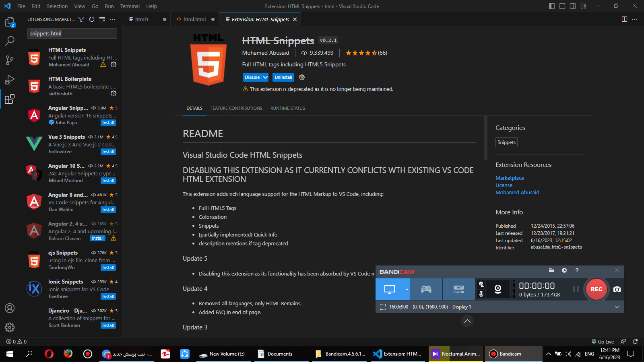Click the split editor right icon

coord(624,19)
